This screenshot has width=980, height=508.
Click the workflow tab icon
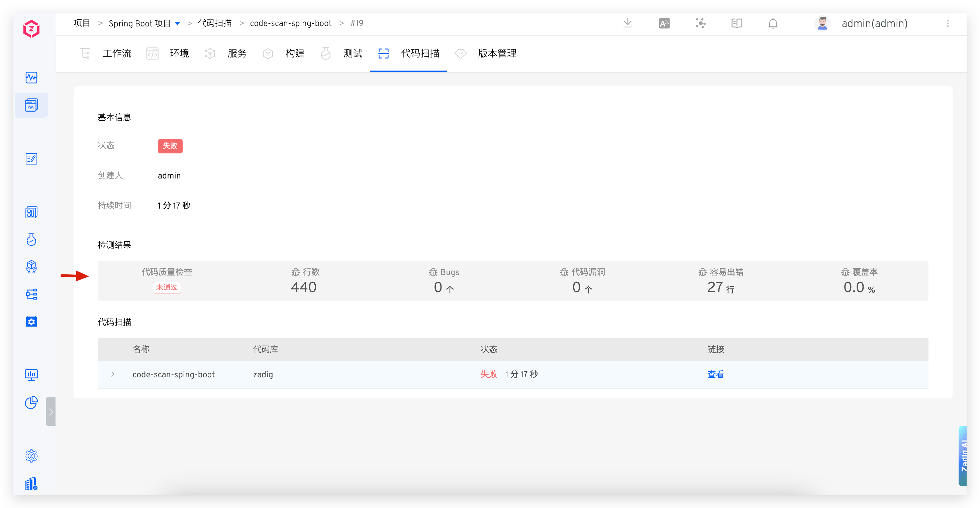click(x=85, y=53)
